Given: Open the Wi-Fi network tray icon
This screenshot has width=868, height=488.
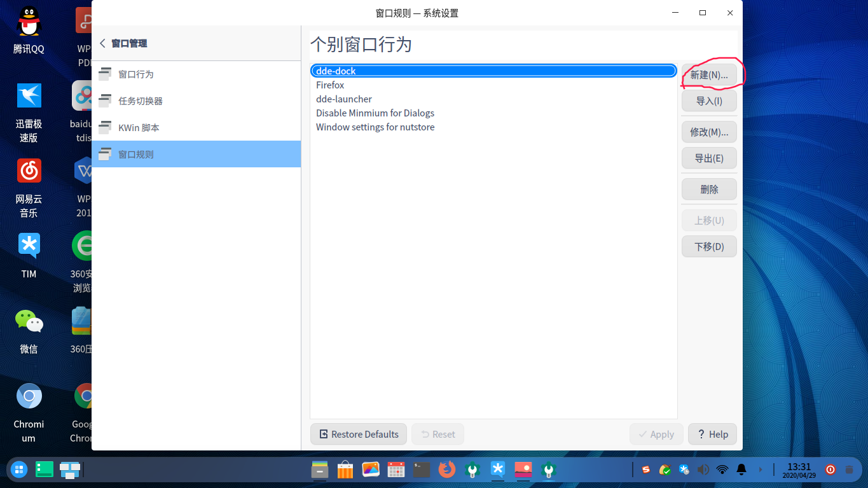Looking at the screenshot, I should tap(722, 470).
